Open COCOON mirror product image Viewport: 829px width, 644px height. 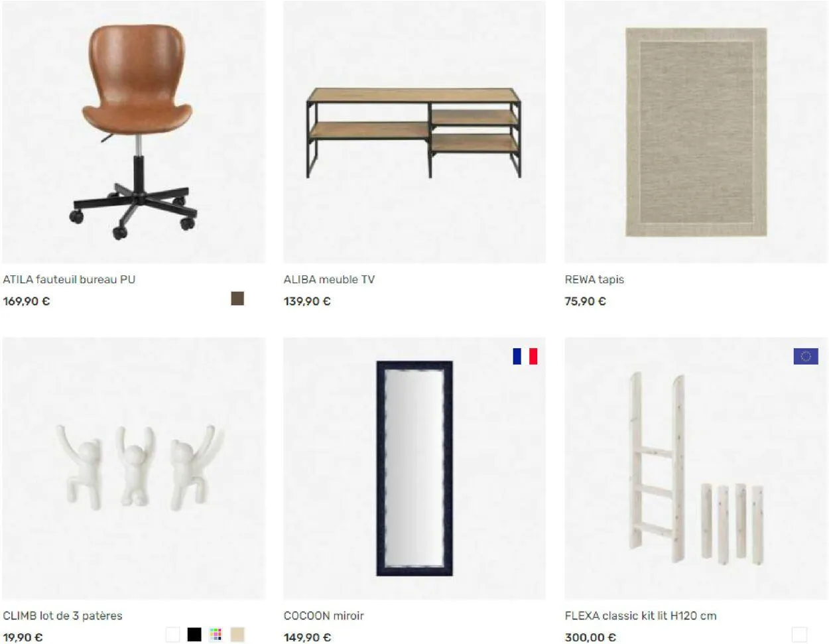coord(414,468)
